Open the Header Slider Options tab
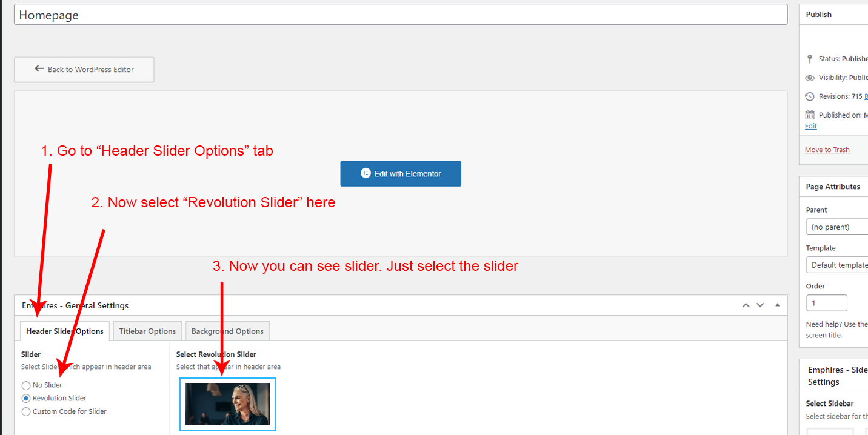 [x=65, y=331]
